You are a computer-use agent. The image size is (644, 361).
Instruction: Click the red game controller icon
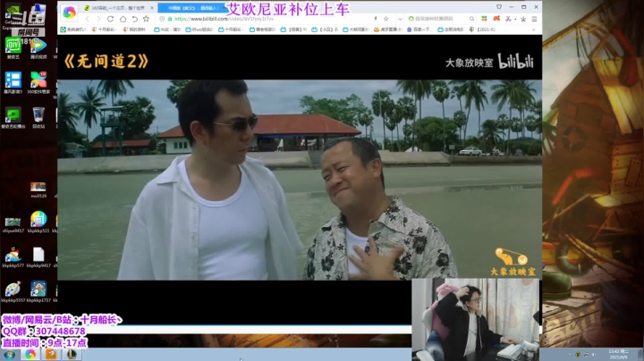click(x=496, y=19)
